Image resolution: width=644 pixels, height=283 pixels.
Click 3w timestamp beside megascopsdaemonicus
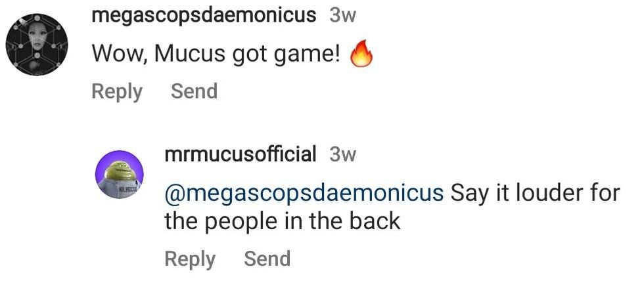click(342, 16)
